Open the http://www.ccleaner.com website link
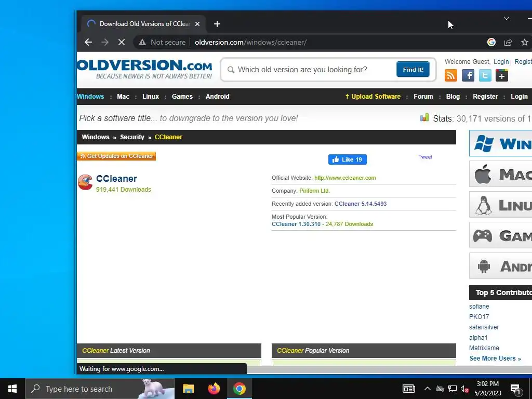This screenshot has height=399, width=532. pyautogui.click(x=345, y=178)
